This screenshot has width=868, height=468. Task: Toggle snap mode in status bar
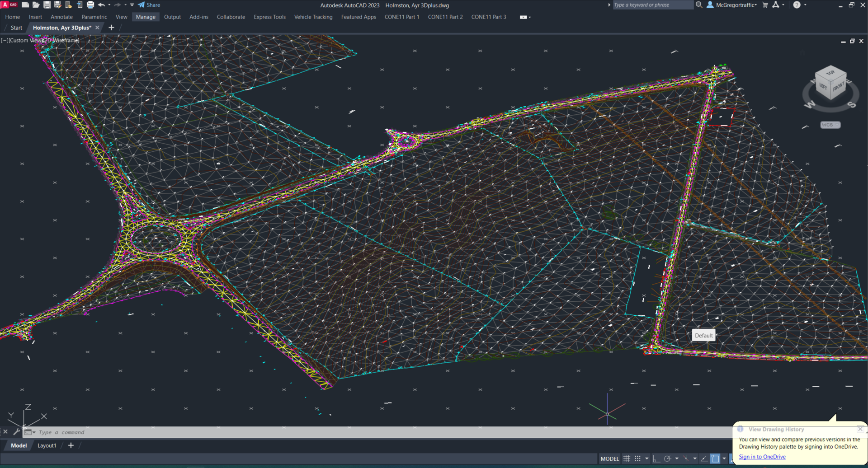coord(637,459)
